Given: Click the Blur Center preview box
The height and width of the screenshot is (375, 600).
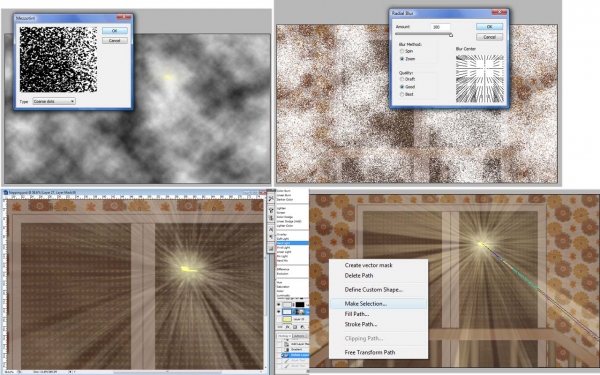Looking at the screenshot, I should 480,78.
